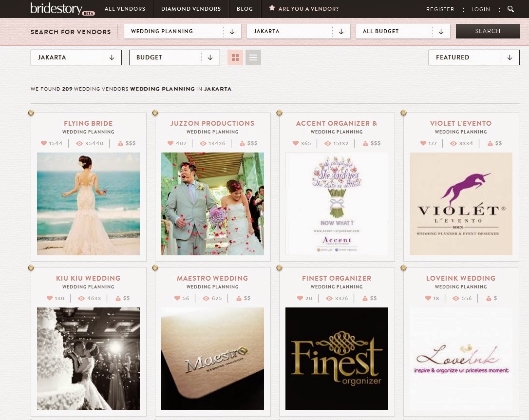This screenshot has height=420, width=529.
Task: Click the dark Search button
Action: coord(488,31)
